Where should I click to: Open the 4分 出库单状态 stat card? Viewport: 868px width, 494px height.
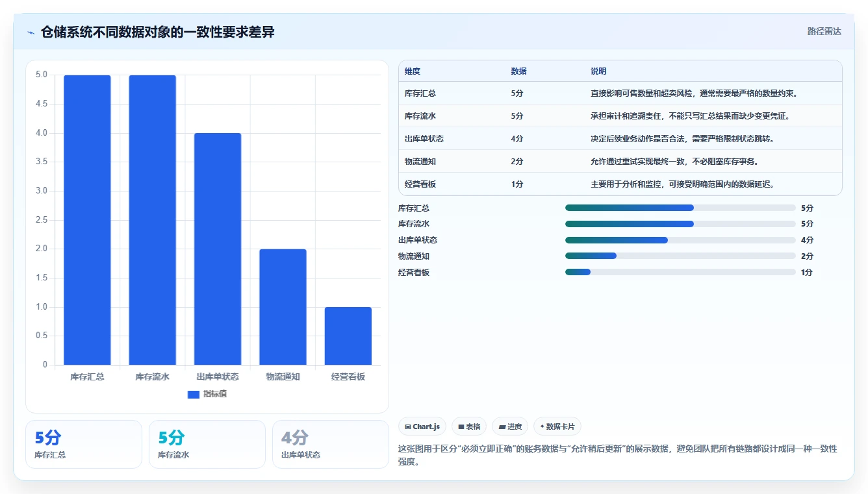(331, 444)
